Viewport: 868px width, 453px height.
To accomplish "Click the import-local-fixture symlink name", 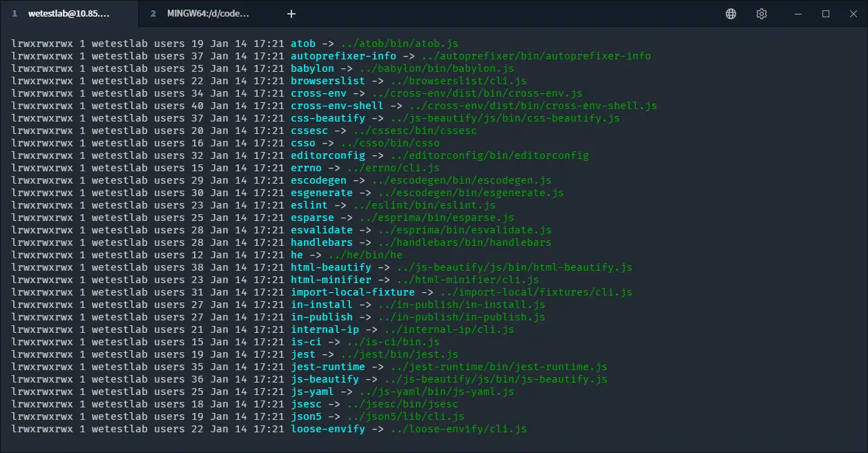I will [353, 292].
